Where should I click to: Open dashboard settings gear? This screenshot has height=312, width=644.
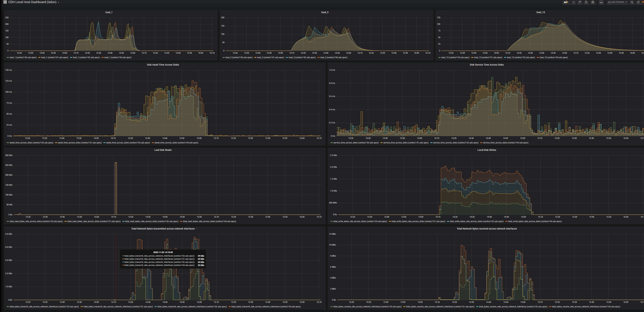click(x=593, y=2)
